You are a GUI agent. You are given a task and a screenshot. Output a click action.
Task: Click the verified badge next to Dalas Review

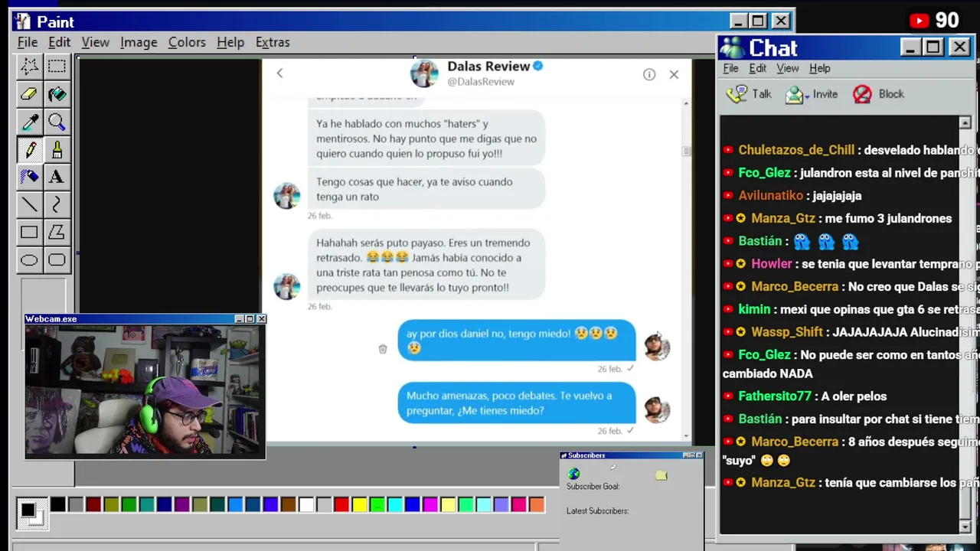point(537,66)
